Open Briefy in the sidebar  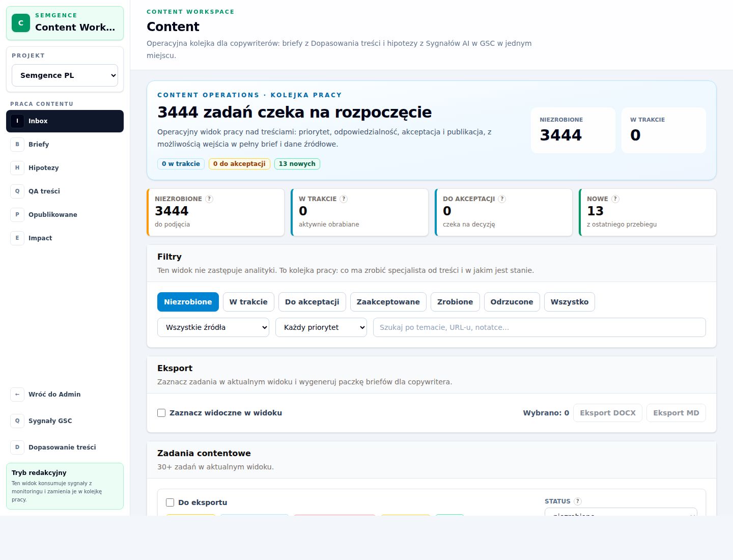65,145
